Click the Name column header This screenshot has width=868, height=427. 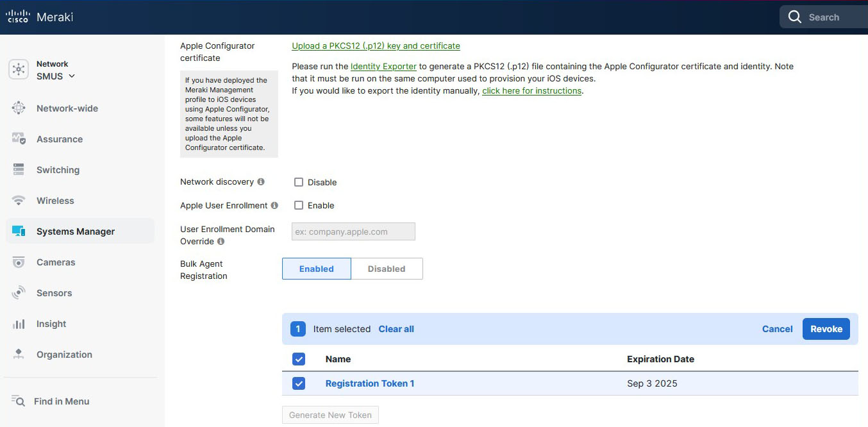[x=338, y=359]
